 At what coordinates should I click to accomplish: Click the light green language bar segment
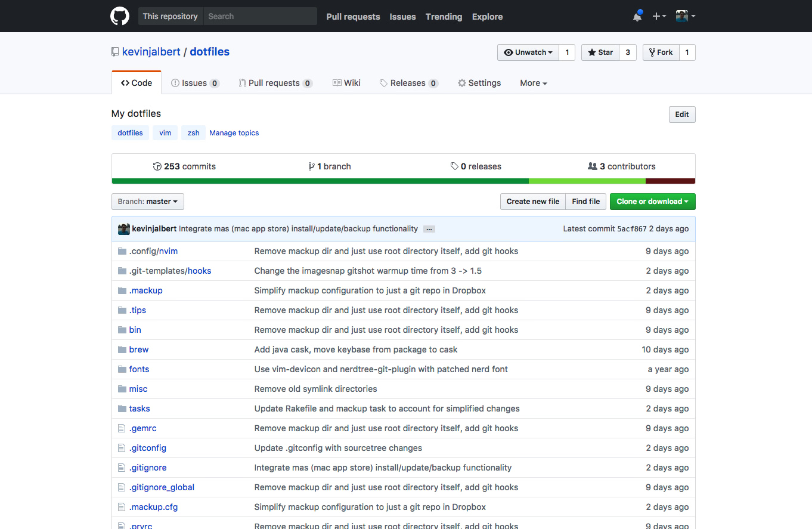[x=587, y=181]
